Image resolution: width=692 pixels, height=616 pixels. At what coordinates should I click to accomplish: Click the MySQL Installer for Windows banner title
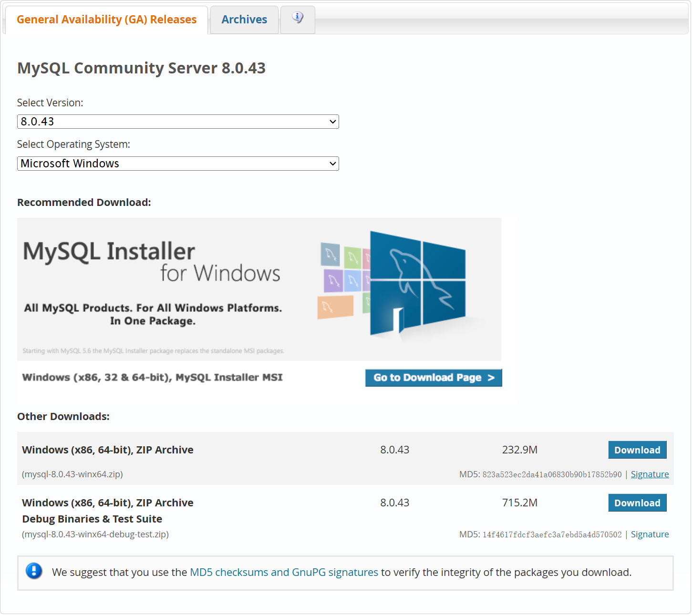(x=152, y=261)
